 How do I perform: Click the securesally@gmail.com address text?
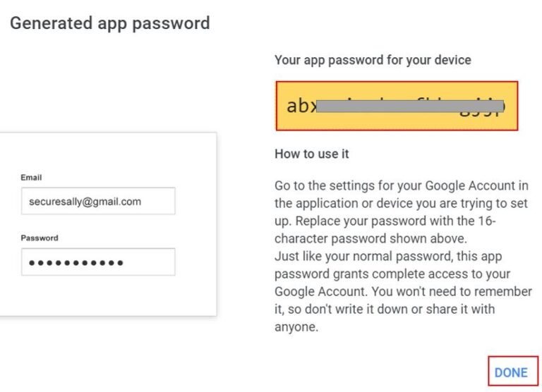pyautogui.click(x=85, y=202)
